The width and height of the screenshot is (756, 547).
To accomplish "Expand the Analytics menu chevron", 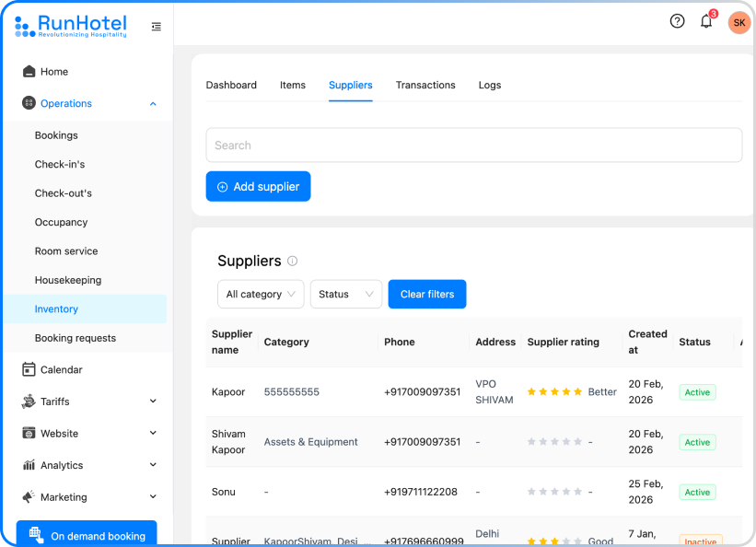I will [153, 465].
